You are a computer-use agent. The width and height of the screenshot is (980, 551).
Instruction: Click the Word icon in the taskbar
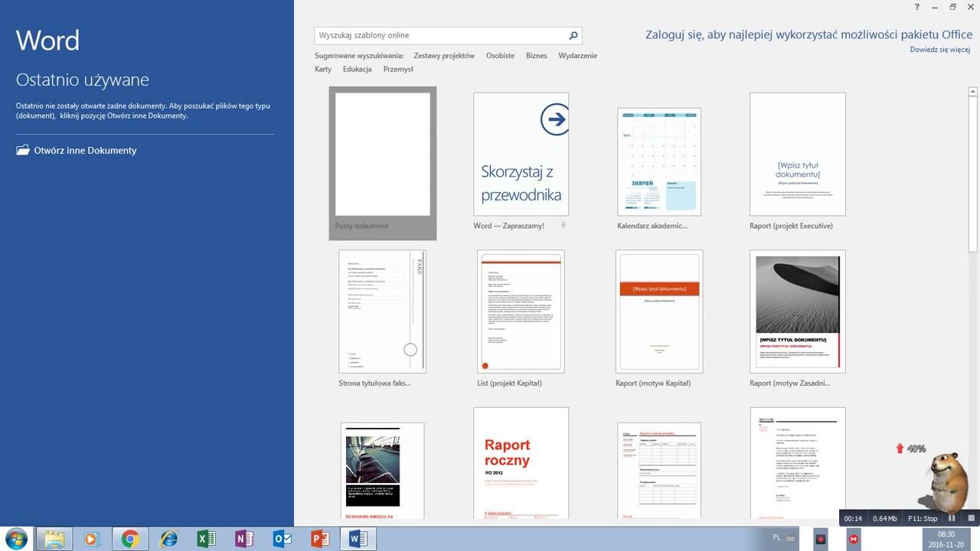pos(358,539)
